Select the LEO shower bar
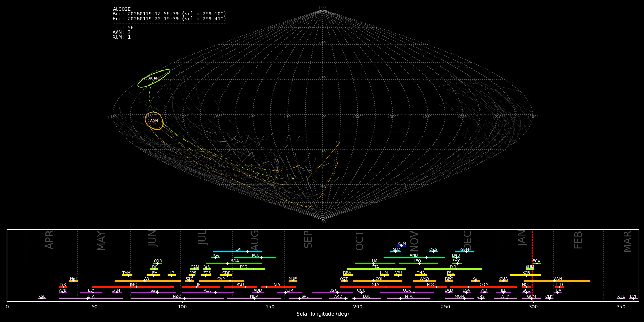This screenshot has width=644, height=322. [x=418, y=263]
